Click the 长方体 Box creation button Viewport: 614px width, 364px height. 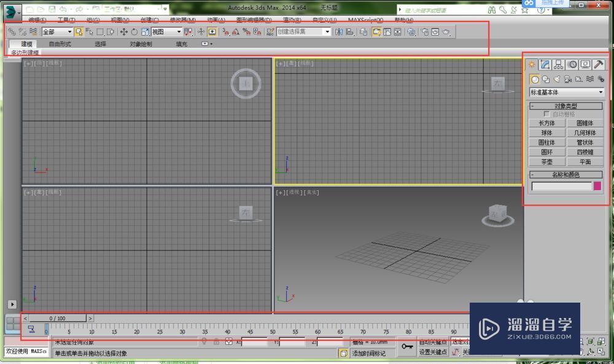pos(546,123)
